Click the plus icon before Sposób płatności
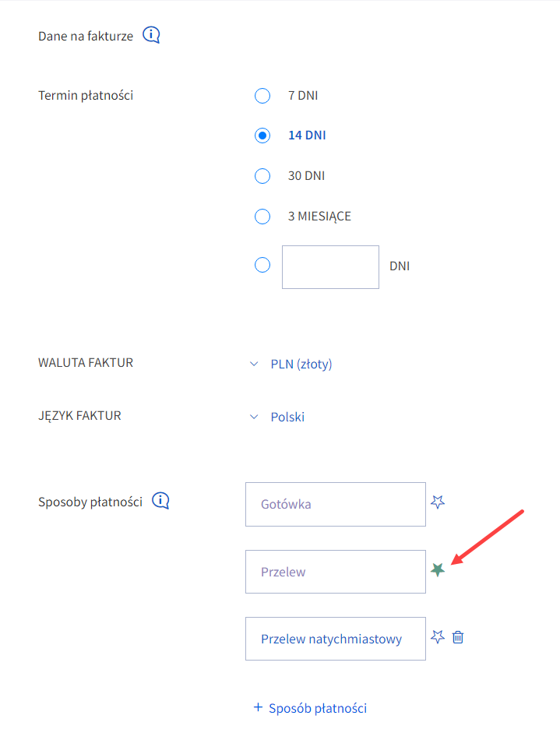The image size is (560, 747). tap(259, 707)
